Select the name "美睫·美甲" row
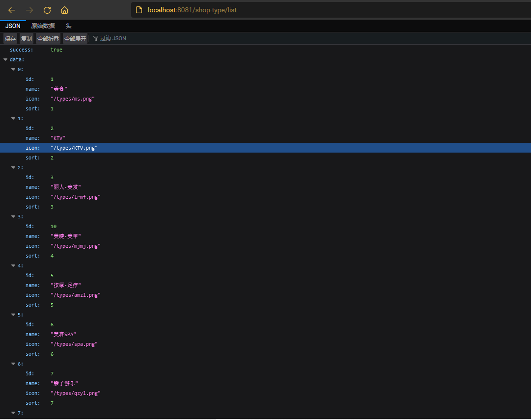Screen dimensions: 531x420 (265, 236)
